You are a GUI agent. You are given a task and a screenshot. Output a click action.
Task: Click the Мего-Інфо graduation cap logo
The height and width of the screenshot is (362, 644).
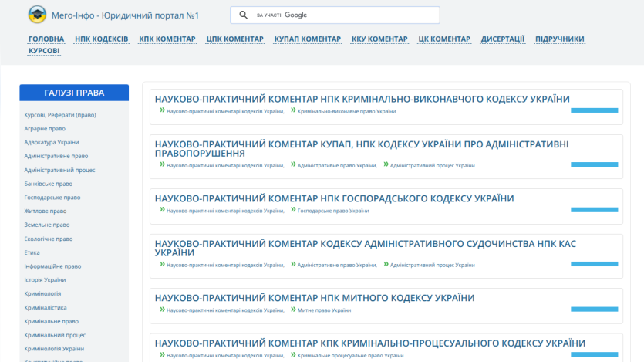(37, 15)
